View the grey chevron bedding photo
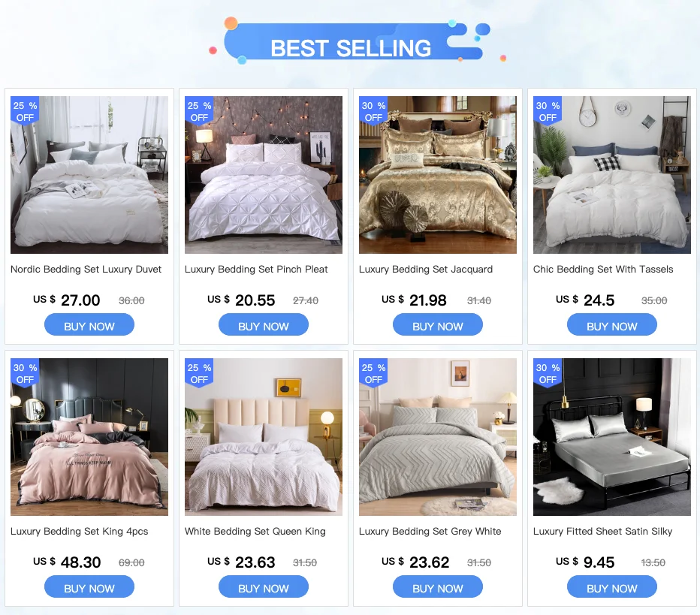 437,437
